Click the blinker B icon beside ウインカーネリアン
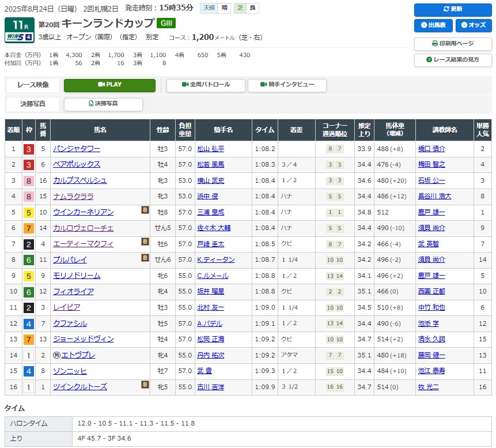Image resolution: width=496 pixels, height=448 pixels. [145, 210]
